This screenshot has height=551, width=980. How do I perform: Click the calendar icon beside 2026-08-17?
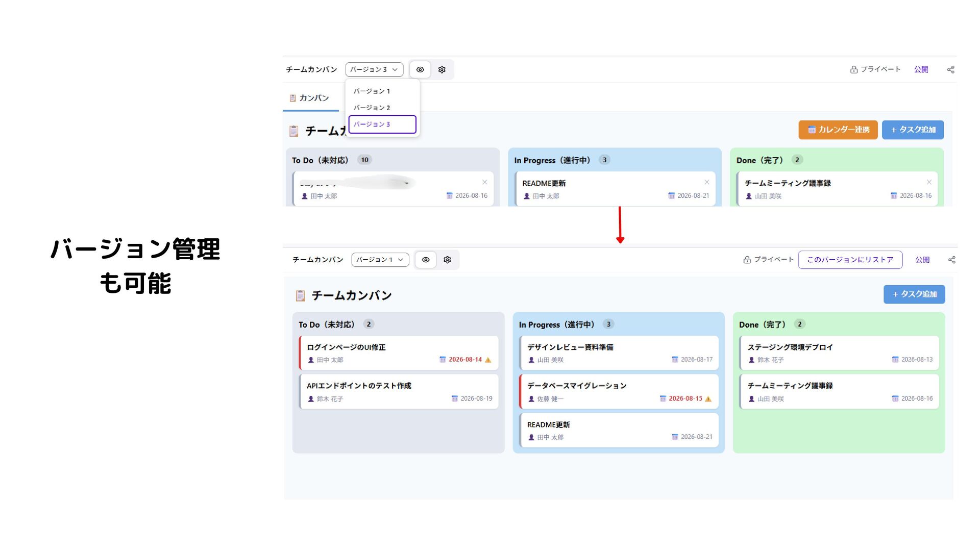(x=675, y=360)
